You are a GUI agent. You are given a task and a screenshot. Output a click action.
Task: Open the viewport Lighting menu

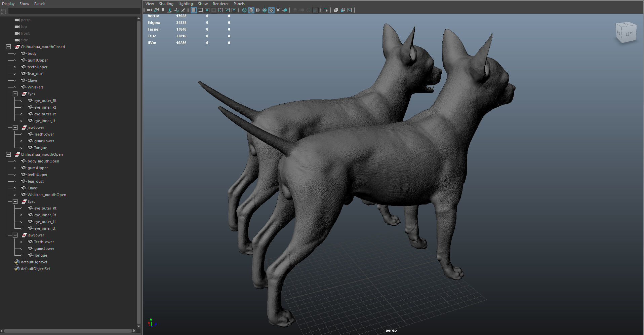tap(186, 4)
